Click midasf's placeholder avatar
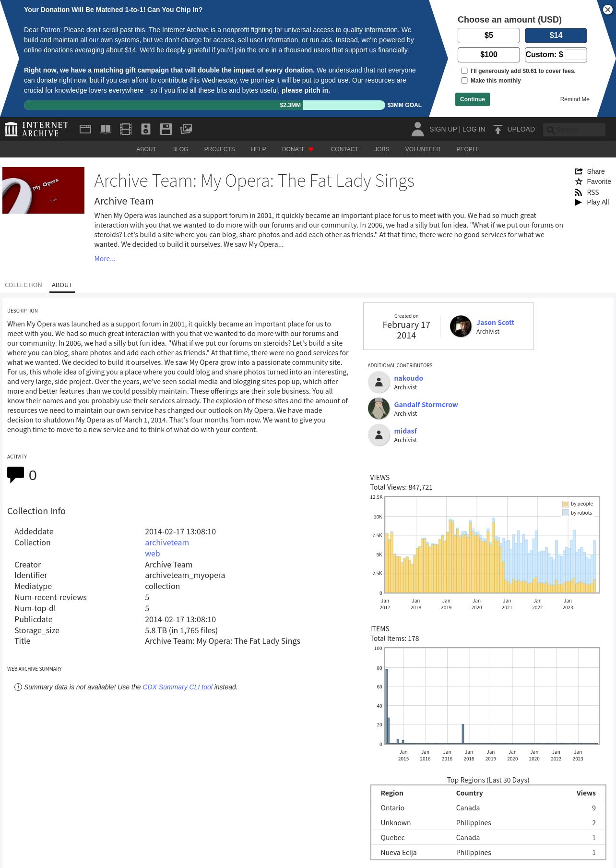Screen dimensions: 616x868 pos(379,435)
